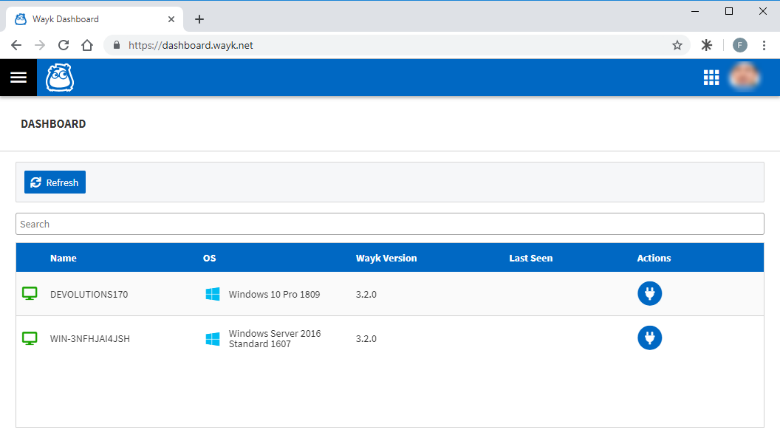This screenshot has width=780, height=438.
Task: Click Windows 10 Pro 1809 text
Action: point(274,294)
